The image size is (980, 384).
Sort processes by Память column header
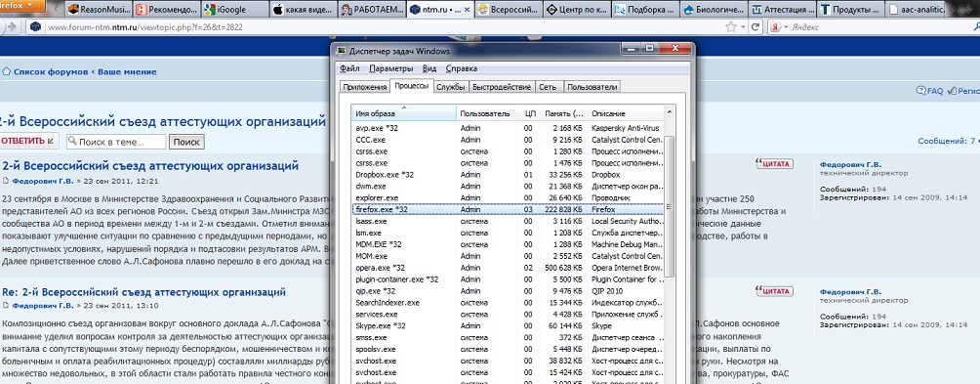(x=565, y=113)
